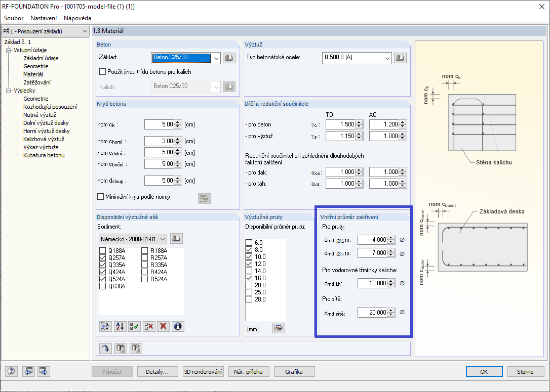Open concrete material library for Základ
The width and height of the screenshot is (550, 392).
[x=229, y=58]
